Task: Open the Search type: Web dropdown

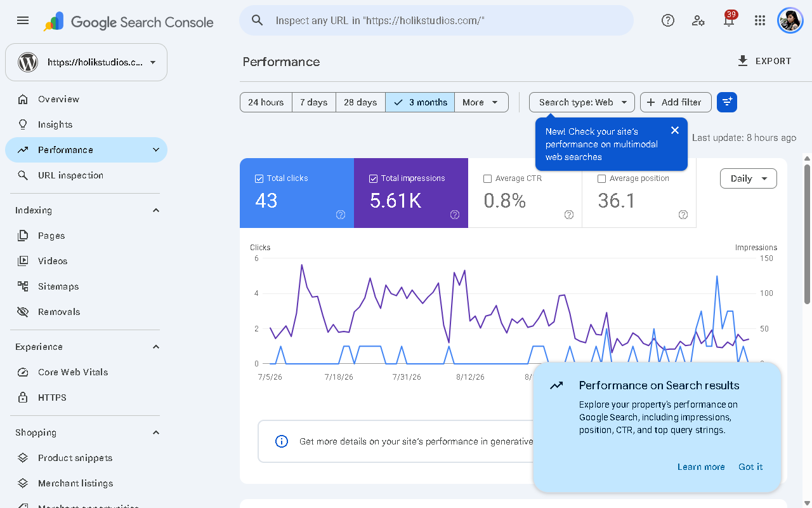Action: [582, 102]
